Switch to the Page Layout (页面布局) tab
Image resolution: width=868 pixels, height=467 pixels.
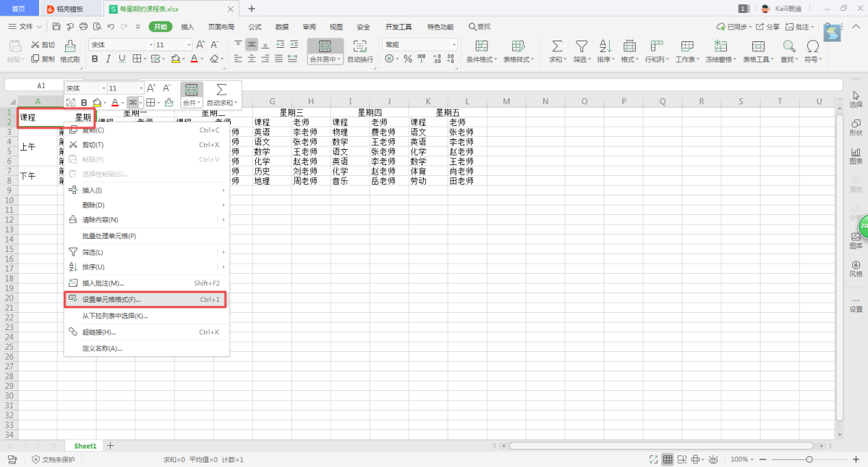point(221,27)
